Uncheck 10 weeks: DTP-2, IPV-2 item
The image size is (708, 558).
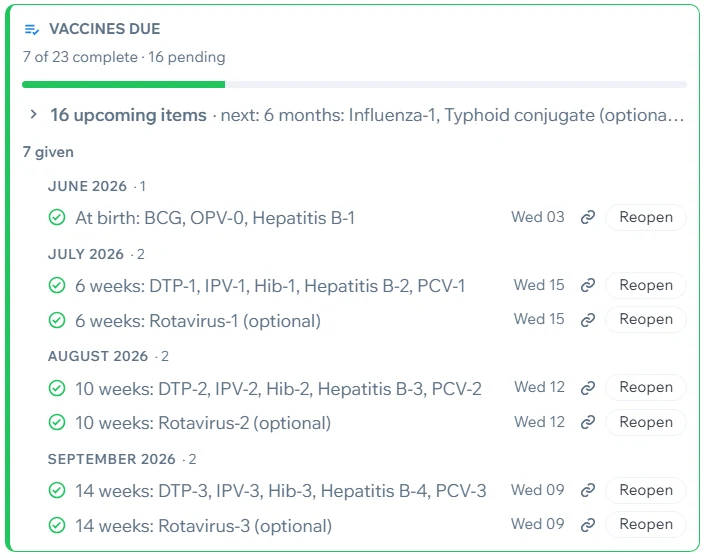tap(57, 388)
